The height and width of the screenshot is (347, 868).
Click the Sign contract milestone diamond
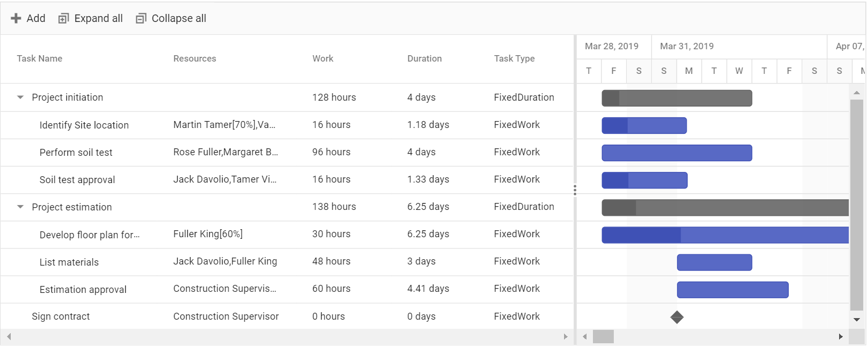677,317
